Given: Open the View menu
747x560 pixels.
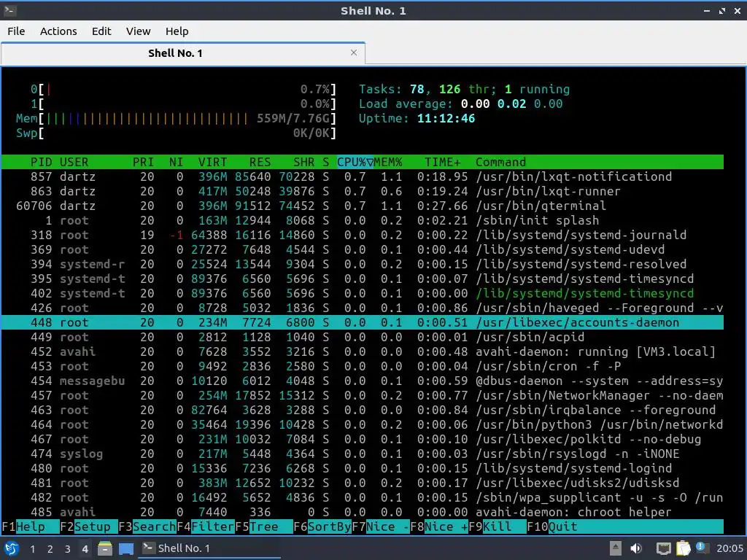Looking at the screenshot, I should [138, 31].
